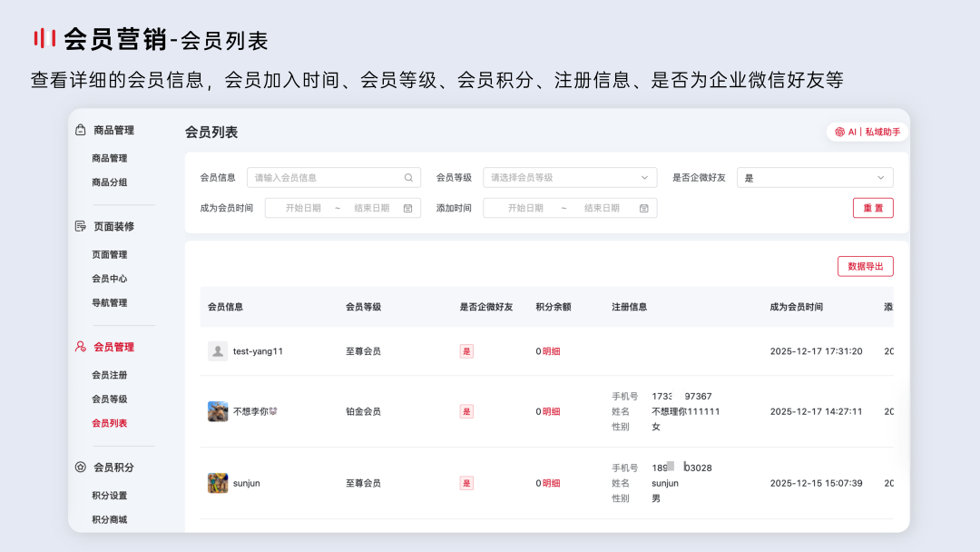The image size is (980, 552).
Task: Select 会员注册 in the sidebar menu
Action: [109, 374]
